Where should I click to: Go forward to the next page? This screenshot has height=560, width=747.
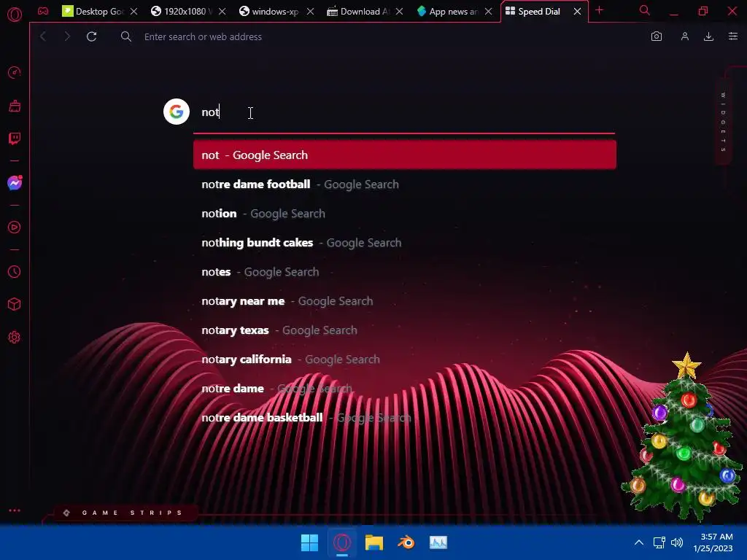(x=67, y=36)
